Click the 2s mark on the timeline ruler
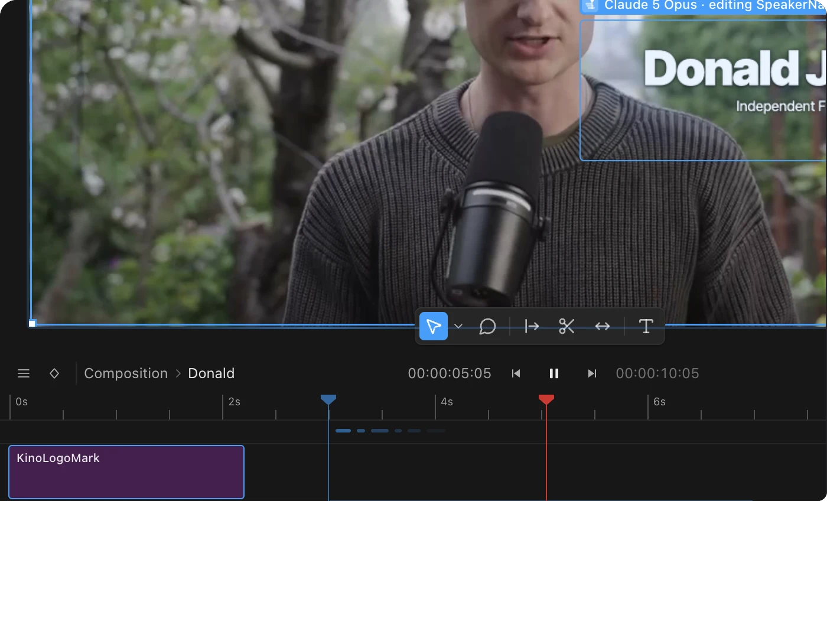 click(x=235, y=402)
